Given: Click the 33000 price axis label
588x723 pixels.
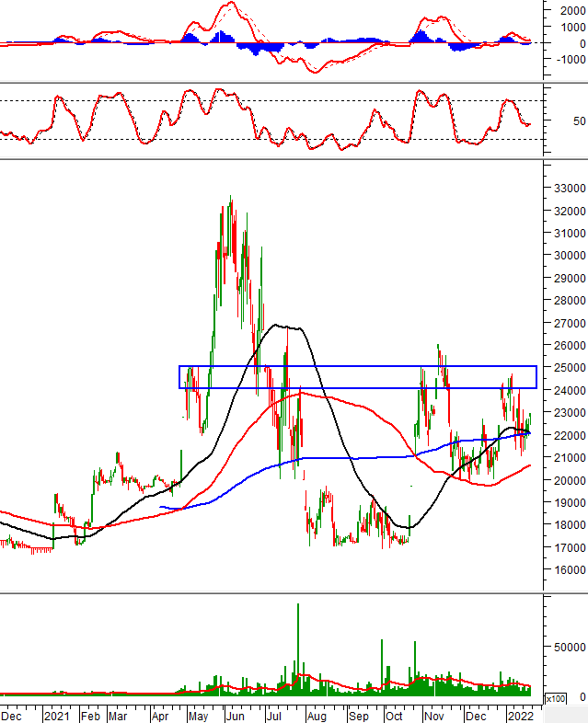Looking at the screenshot, I should tap(570, 189).
